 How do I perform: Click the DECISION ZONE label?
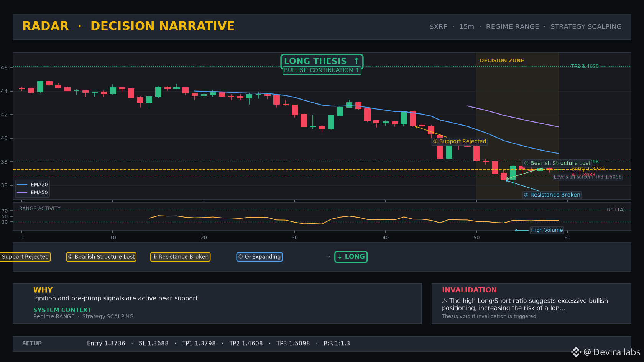(502, 61)
